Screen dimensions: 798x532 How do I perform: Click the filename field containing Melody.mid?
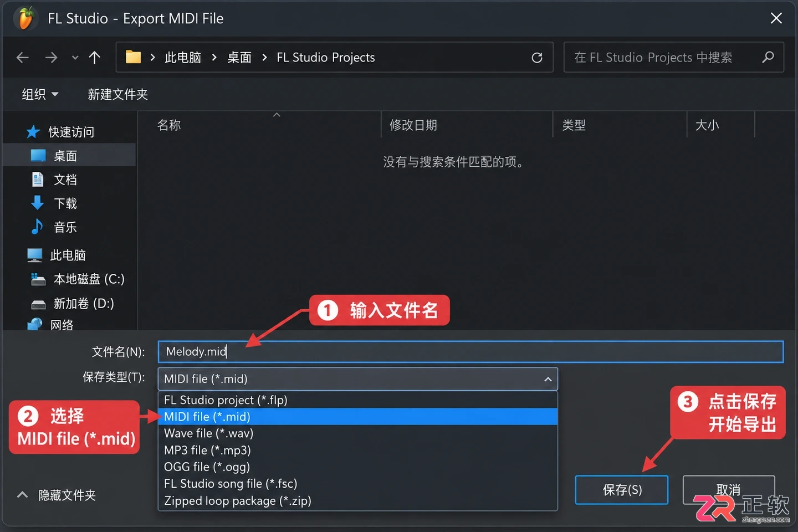coord(470,351)
